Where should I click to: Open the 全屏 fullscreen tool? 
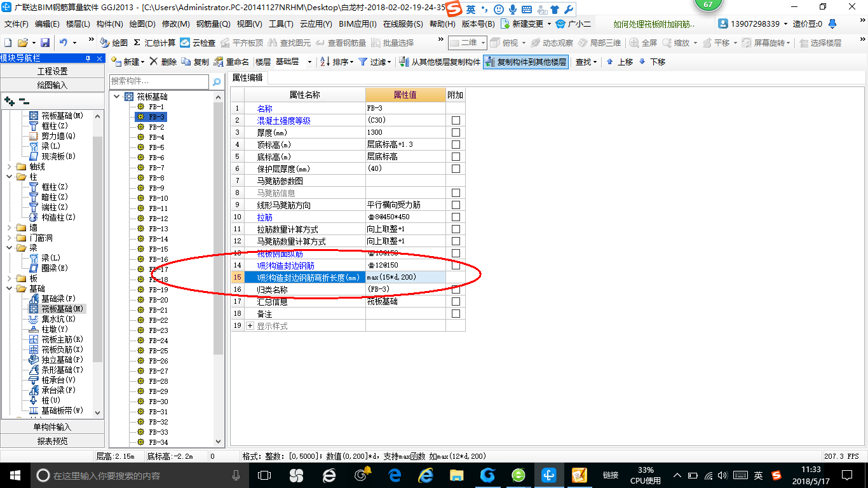(644, 43)
